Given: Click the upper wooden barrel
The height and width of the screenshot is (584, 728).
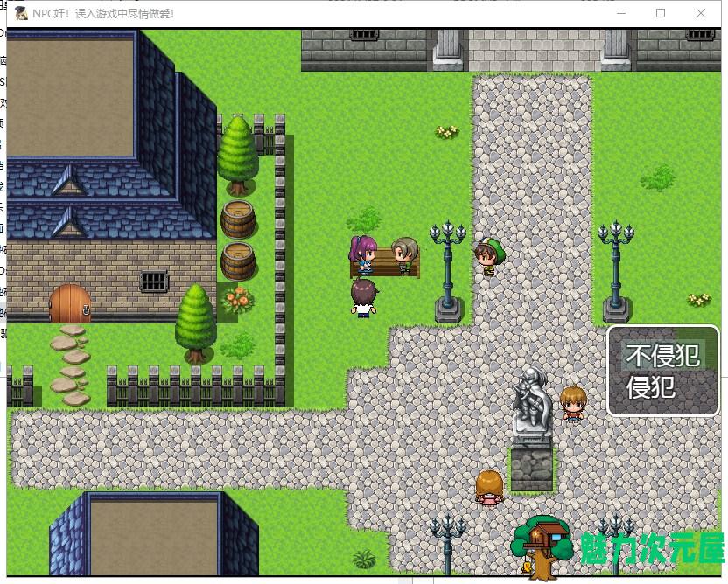Looking at the screenshot, I should pos(238,219).
